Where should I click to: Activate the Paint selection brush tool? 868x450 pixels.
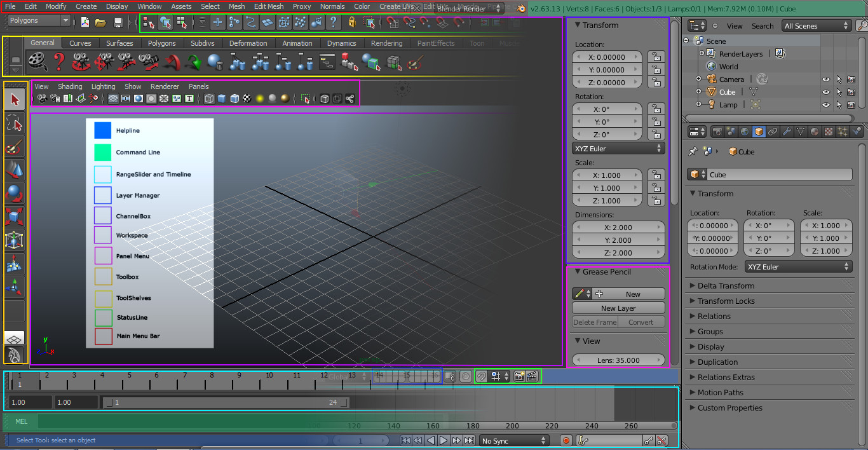[15, 147]
